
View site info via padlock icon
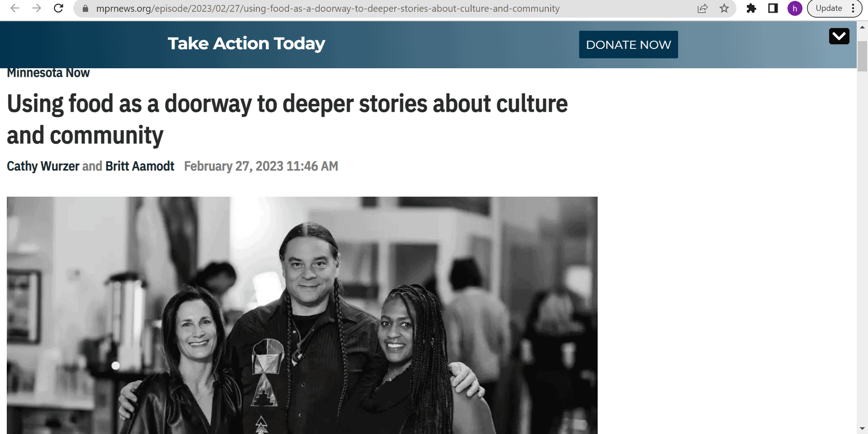pyautogui.click(x=85, y=8)
